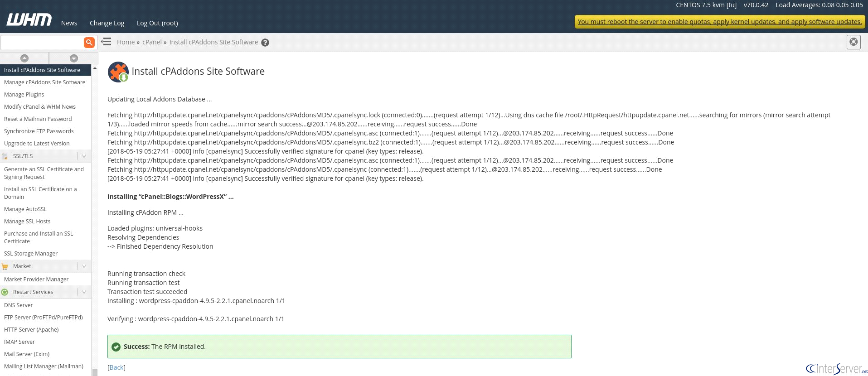Click the support lifebuoy icon

pos(853,42)
